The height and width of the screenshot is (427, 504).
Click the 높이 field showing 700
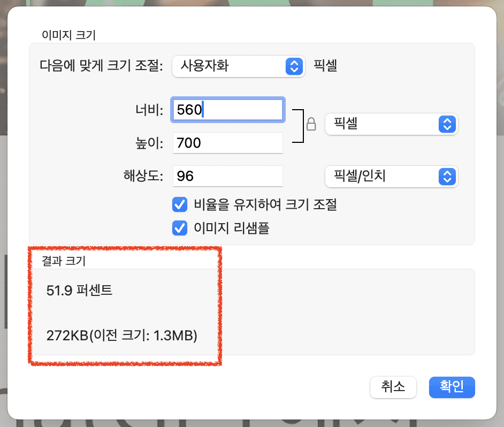point(227,143)
